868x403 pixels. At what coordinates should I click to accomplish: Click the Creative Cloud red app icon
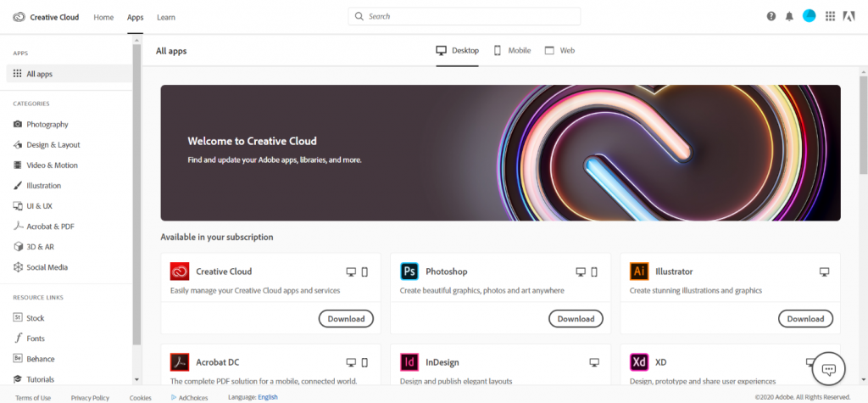pos(180,271)
